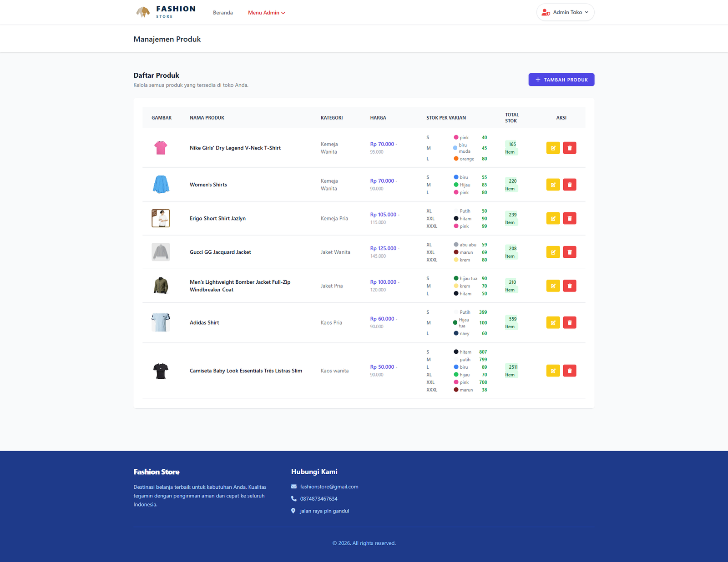Click the 559 Item total stock badge
This screenshot has width=728, height=562.
click(511, 323)
